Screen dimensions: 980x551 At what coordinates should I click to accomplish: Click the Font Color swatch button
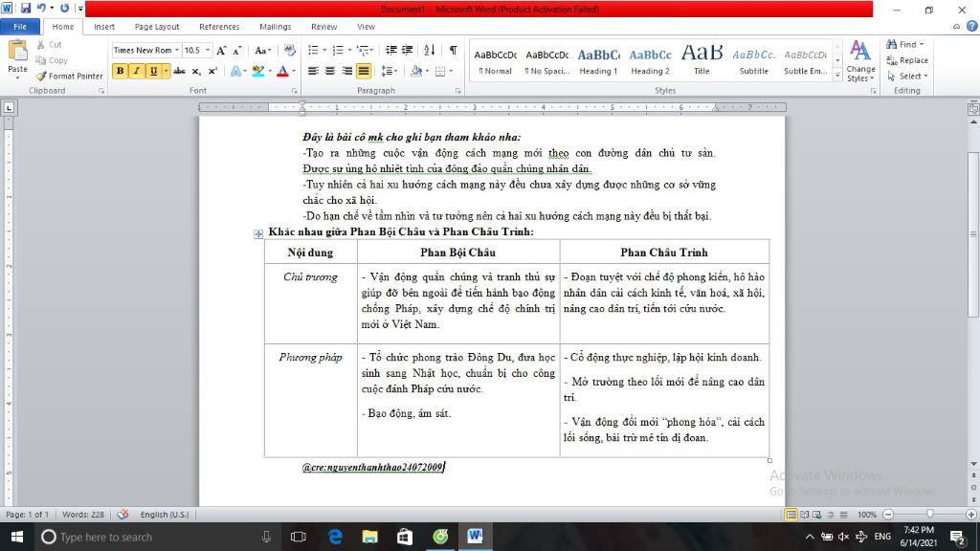click(x=282, y=71)
